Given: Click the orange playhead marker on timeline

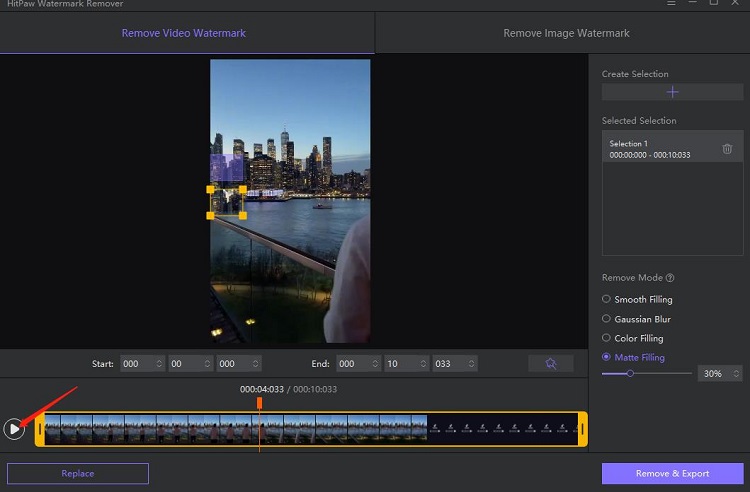Looking at the screenshot, I should 259,403.
